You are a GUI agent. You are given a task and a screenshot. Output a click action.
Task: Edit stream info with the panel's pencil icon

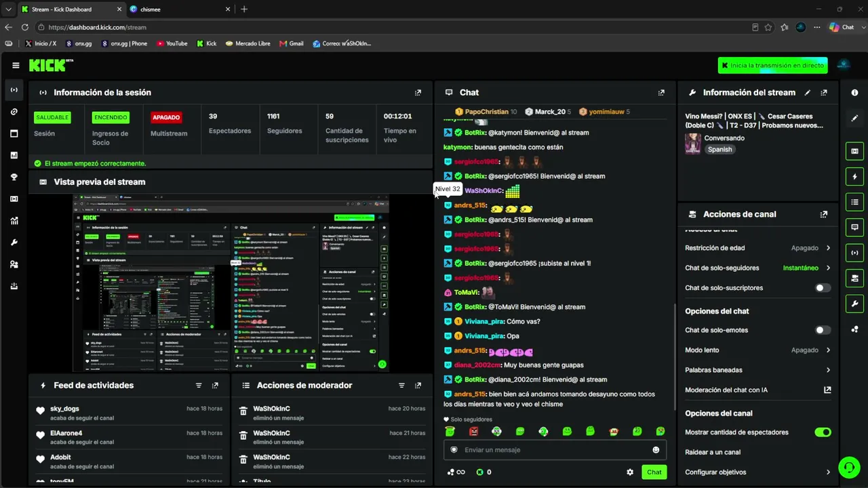807,92
